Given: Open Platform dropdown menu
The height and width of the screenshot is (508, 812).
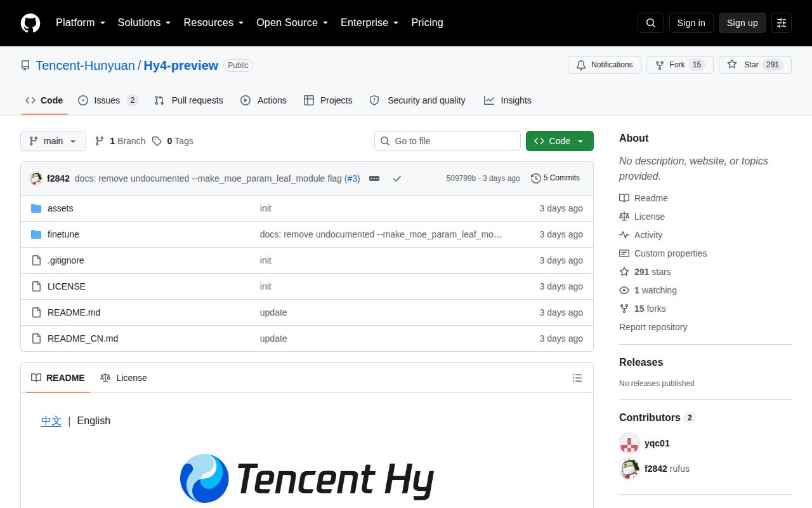Looking at the screenshot, I should [x=80, y=23].
